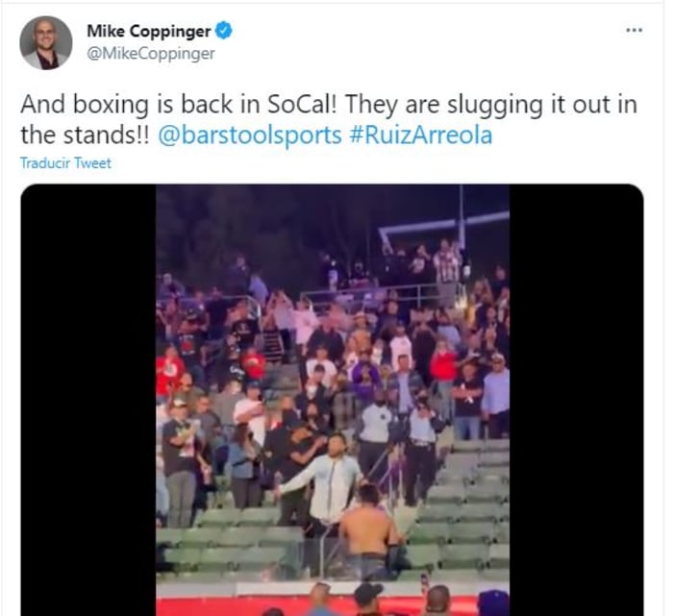Click the red ring apron at video bottom
673x616 pixels.
(333, 605)
